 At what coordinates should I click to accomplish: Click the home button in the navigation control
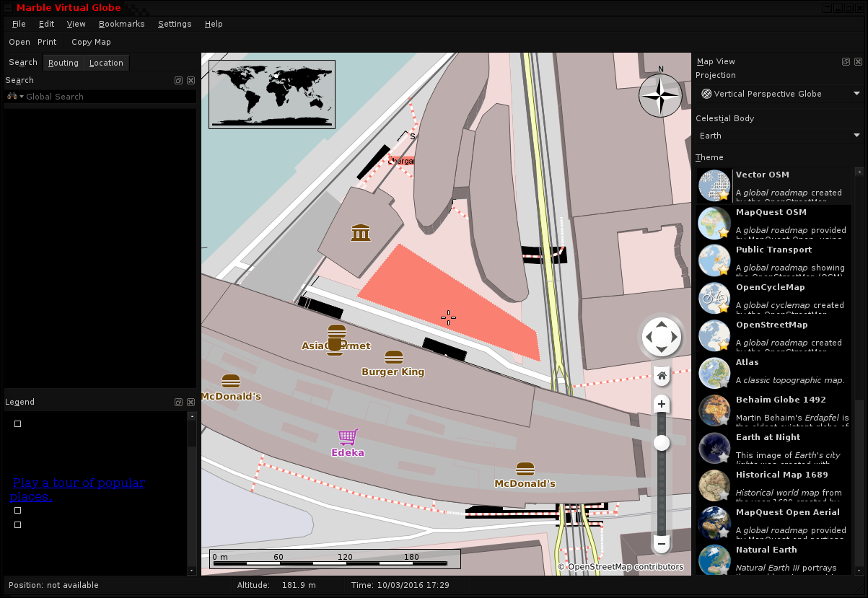click(x=662, y=376)
